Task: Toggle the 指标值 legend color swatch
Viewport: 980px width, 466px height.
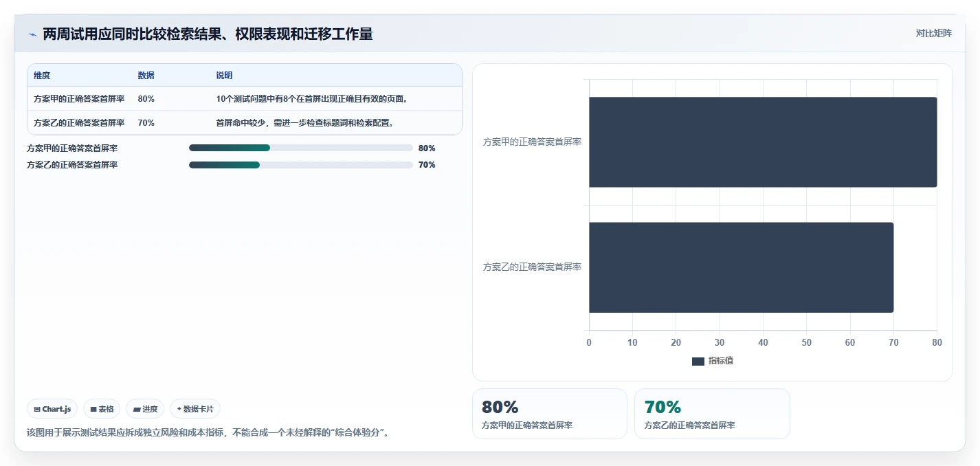Action: pos(698,362)
